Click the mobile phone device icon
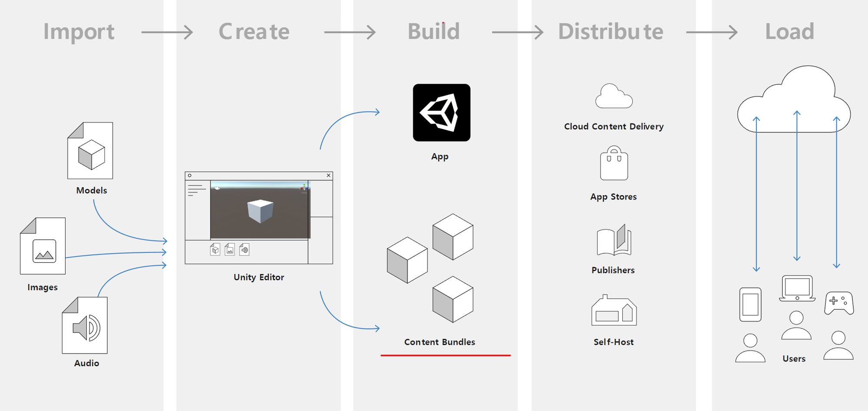The width and height of the screenshot is (868, 411). 750,305
